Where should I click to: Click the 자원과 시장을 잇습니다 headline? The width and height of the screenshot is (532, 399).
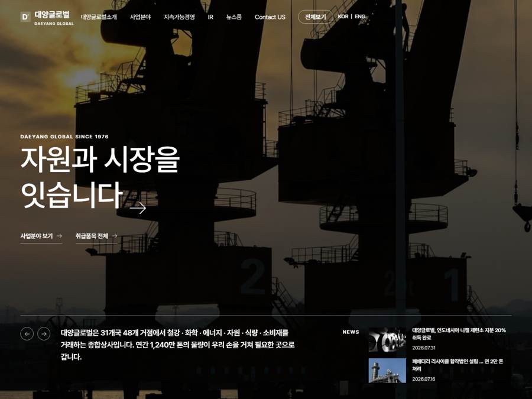100,177
